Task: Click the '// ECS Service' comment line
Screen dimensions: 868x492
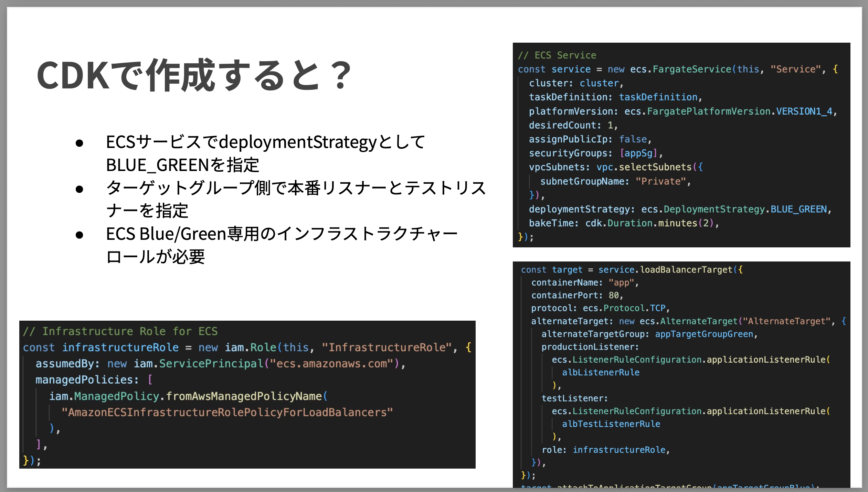Action: pos(557,55)
